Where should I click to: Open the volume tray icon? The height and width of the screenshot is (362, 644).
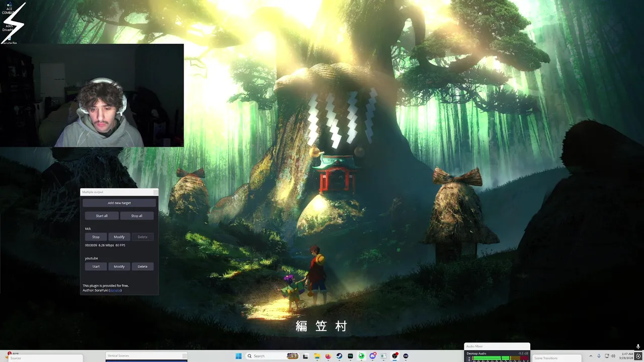point(613,356)
